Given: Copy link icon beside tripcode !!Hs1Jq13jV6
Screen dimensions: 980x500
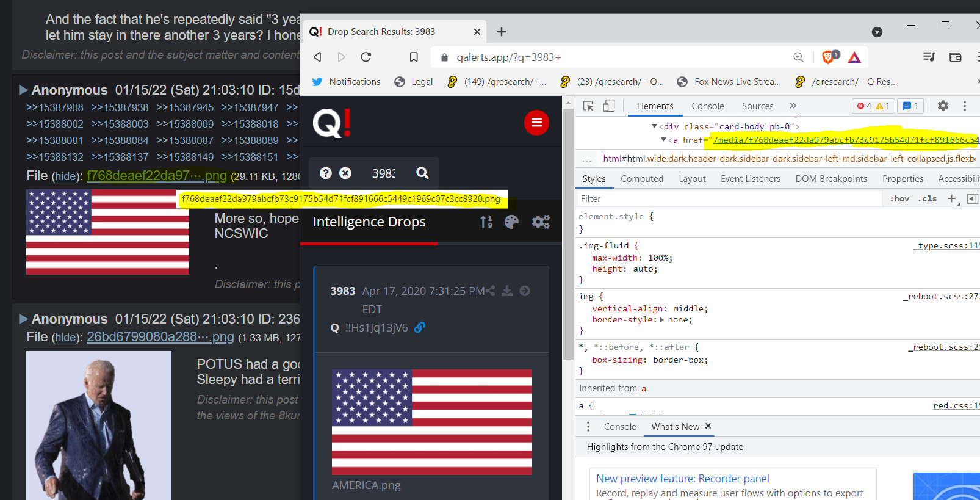Looking at the screenshot, I should (419, 328).
